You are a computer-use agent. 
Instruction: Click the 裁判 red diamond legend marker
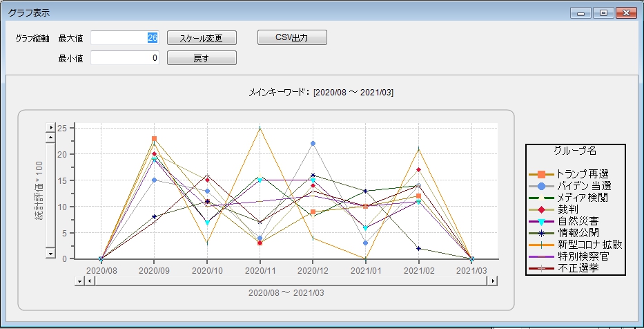pos(541,209)
